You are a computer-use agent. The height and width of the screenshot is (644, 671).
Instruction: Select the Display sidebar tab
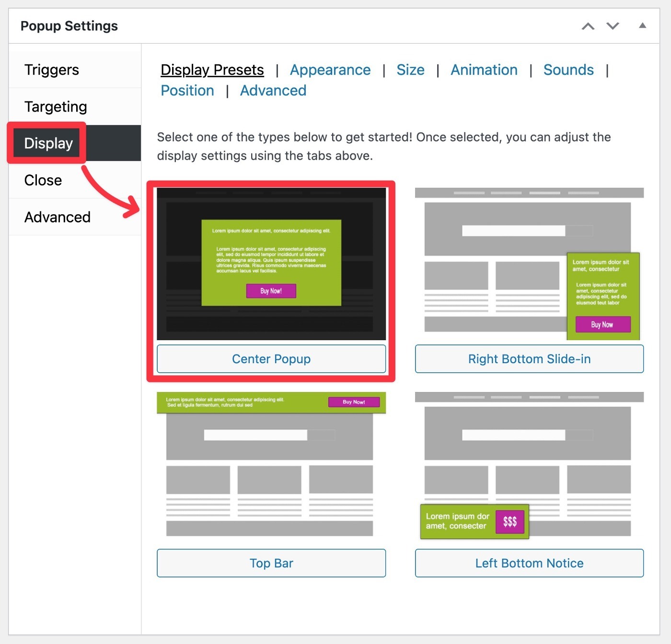point(75,143)
